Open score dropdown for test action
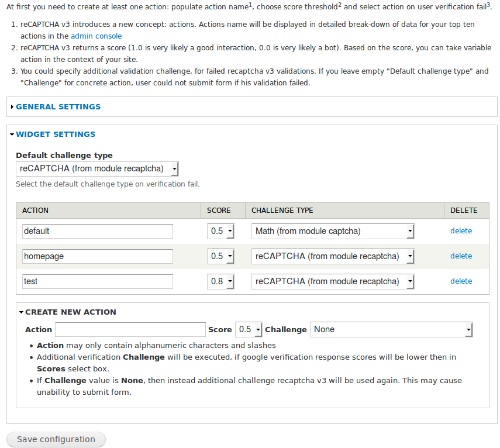 tap(220, 281)
